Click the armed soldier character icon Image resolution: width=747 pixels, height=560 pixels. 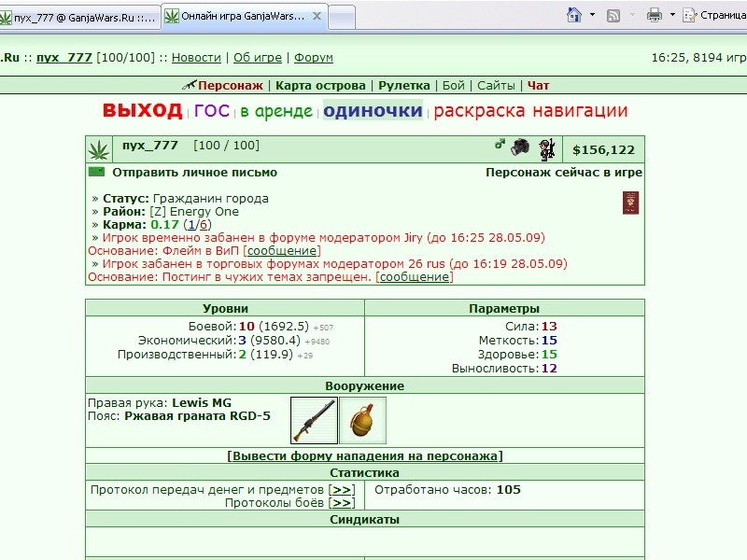pyautogui.click(x=547, y=149)
